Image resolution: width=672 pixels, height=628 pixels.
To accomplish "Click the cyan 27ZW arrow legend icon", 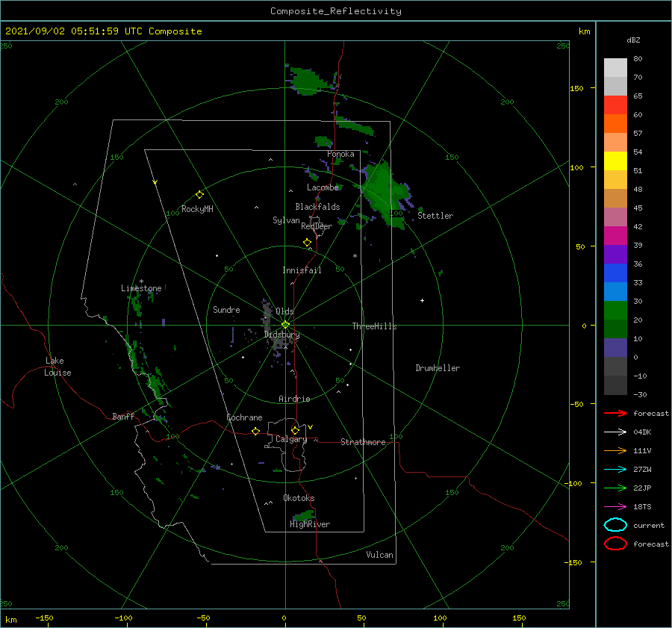I will 615,470.
